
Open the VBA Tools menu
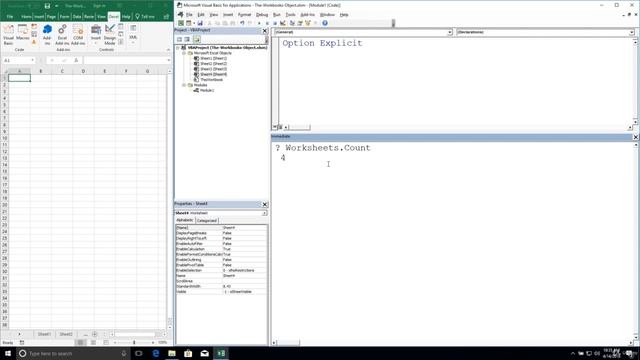pyautogui.click(x=290, y=15)
